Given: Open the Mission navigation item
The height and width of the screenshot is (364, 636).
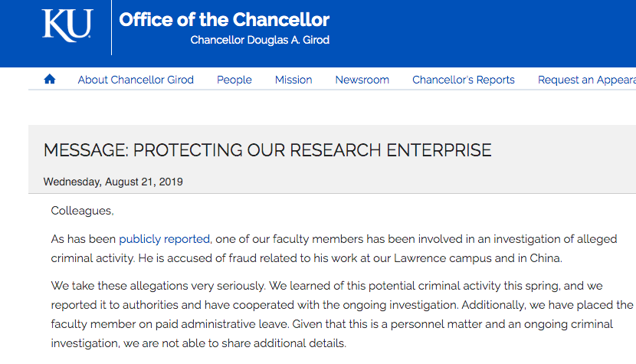Looking at the screenshot, I should coord(293,80).
